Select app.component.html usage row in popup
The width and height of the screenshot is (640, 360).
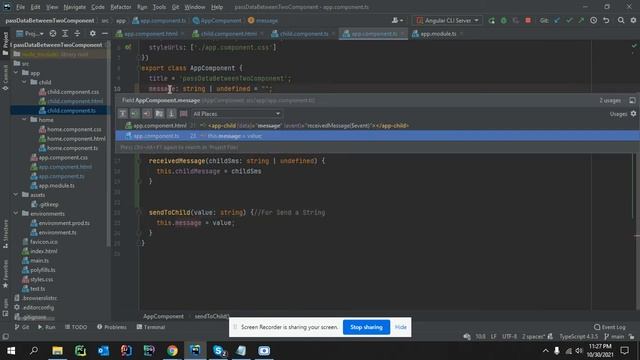click(x=378, y=126)
